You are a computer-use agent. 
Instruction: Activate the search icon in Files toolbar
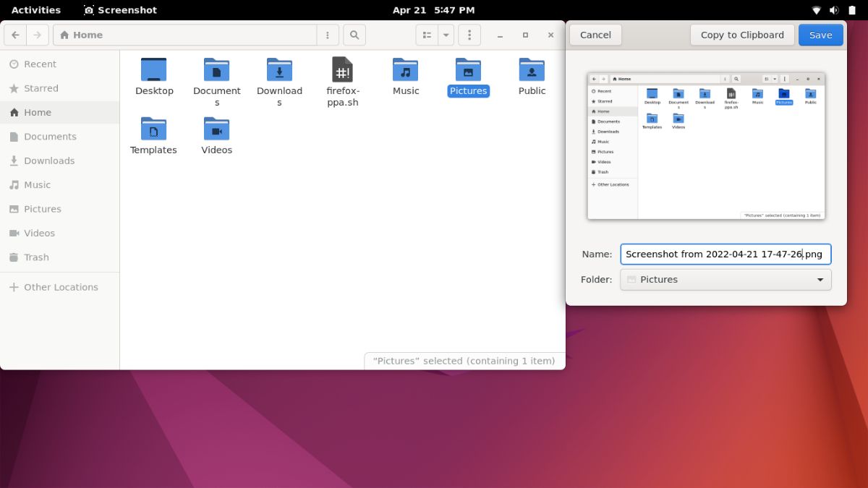(354, 35)
